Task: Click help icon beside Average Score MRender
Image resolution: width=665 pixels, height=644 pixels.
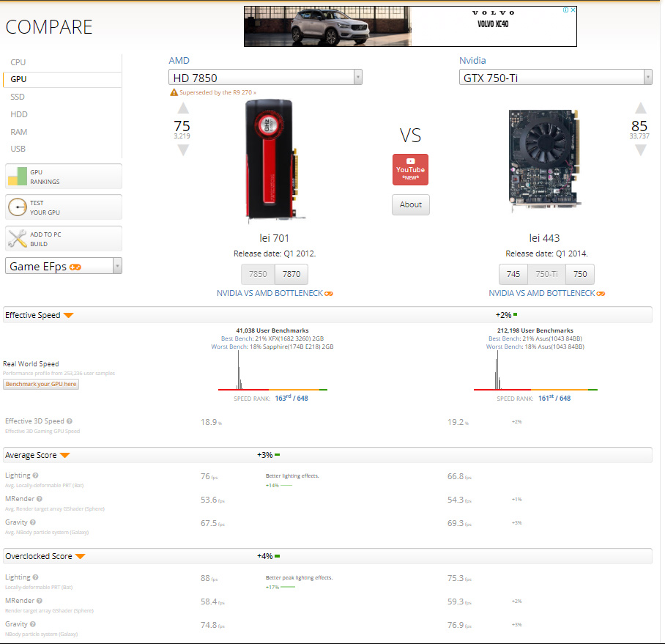Action: pyautogui.click(x=40, y=499)
